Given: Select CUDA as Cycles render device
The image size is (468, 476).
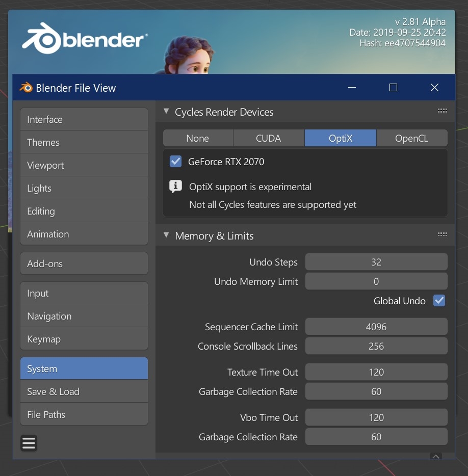Looking at the screenshot, I should tap(269, 138).
